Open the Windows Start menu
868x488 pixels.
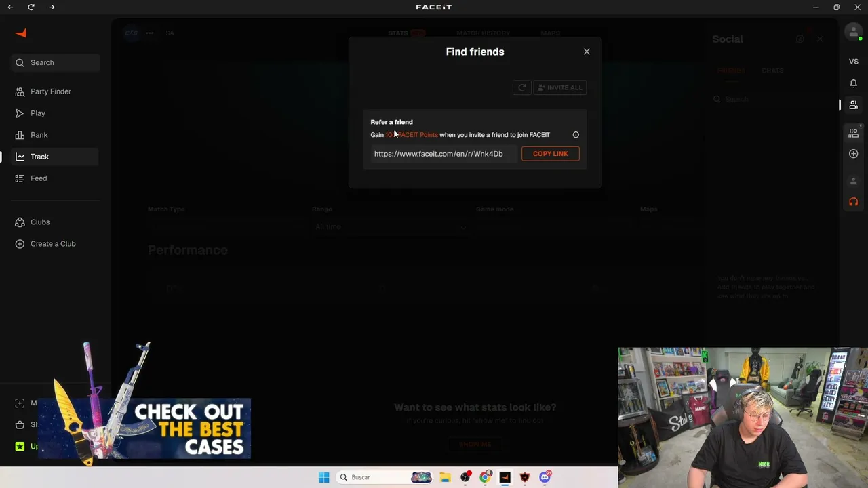(323, 477)
